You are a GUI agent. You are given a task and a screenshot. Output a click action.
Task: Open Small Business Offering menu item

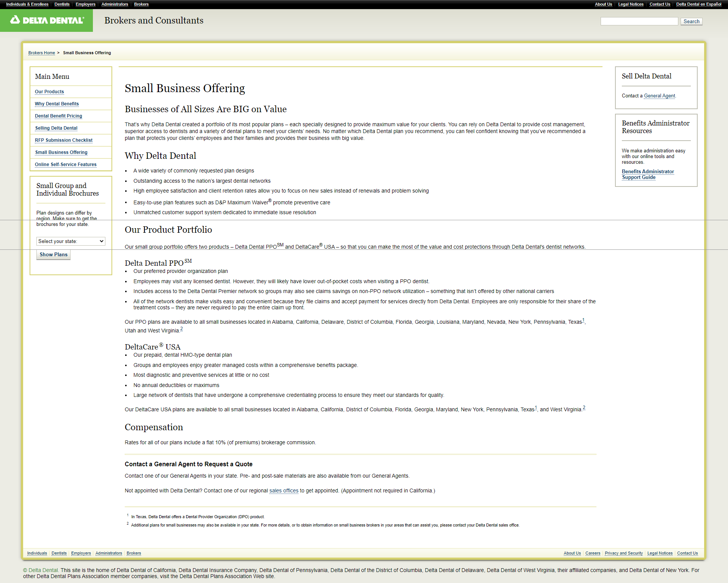[x=61, y=152]
